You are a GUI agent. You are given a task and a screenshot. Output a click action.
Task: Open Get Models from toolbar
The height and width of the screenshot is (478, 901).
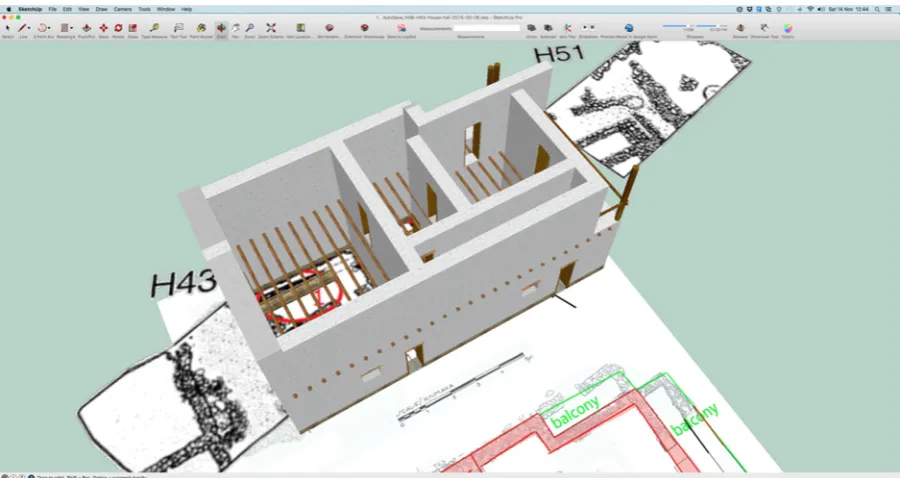(329, 28)
